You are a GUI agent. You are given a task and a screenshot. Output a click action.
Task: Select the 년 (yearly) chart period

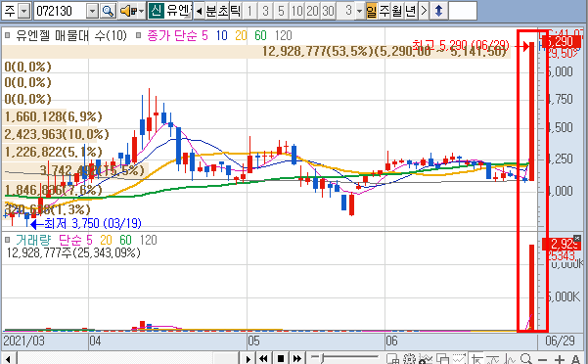point(411,11)
